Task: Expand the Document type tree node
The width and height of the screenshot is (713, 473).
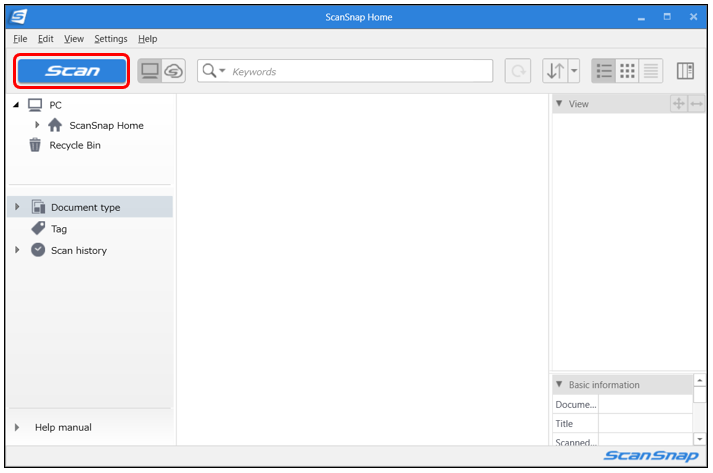Action: tap(17, 207)
